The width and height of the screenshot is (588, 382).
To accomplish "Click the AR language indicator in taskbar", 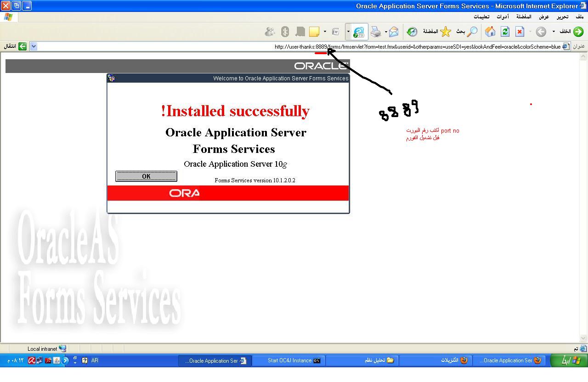I will pos(95,360).
